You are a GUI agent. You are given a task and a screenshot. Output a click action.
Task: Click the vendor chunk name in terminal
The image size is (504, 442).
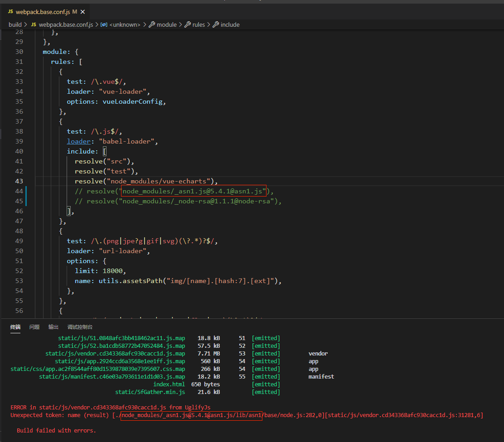318,354
